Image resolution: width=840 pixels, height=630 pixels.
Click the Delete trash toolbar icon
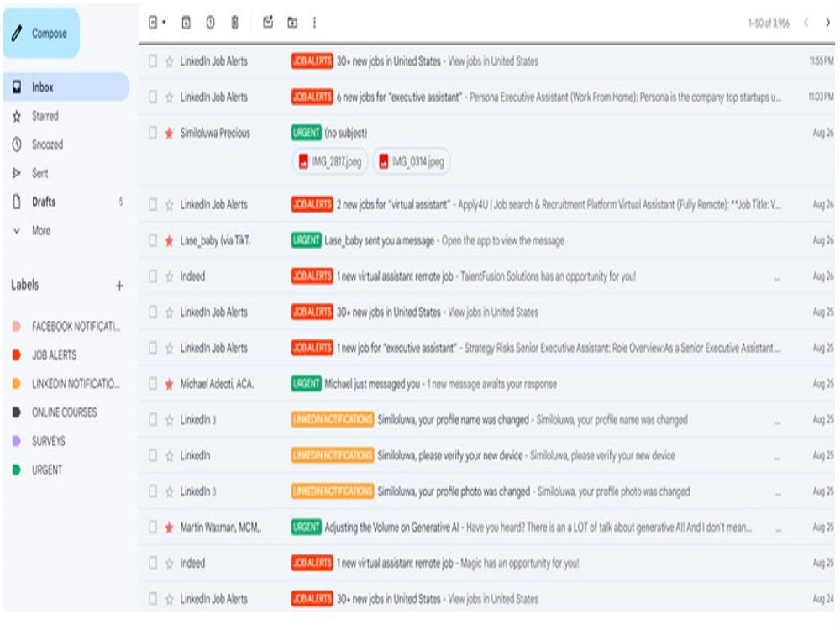pos(234,23)
